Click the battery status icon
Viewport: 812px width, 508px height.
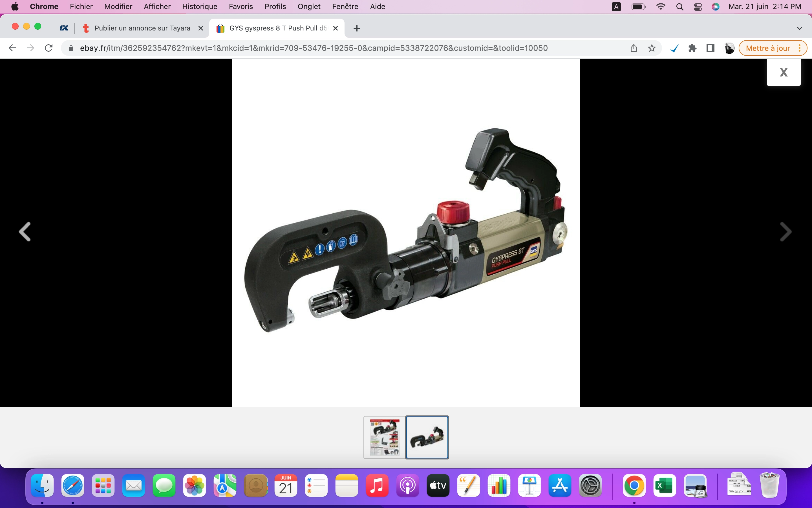point(639,7)
